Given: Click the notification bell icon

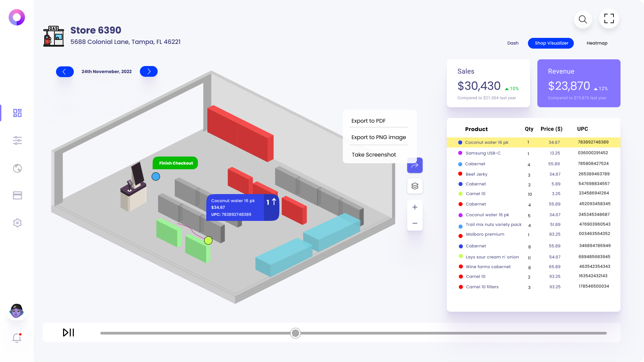Looking at the screenshot, I should tap(17, 338).
